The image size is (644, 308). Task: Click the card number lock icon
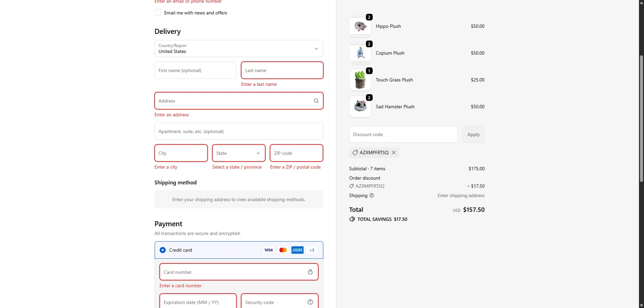pos(310,272)
